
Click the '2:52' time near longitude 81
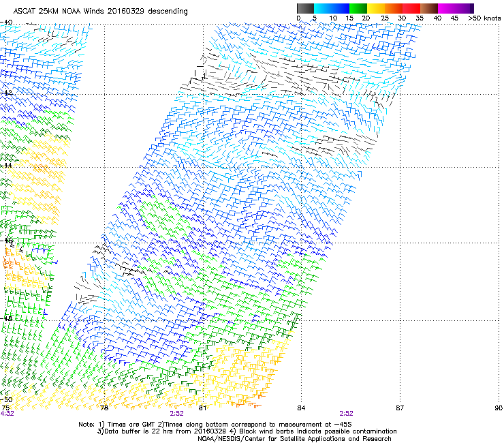tap(177, 414)
